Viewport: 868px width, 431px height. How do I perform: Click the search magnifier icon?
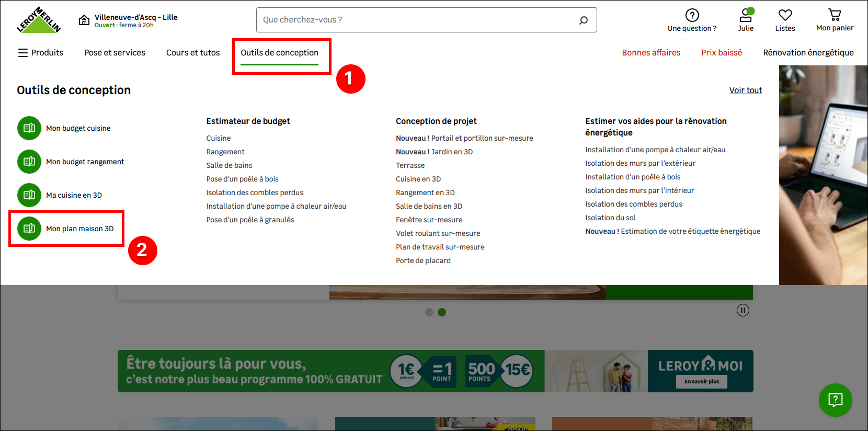(x=584, y=20)
